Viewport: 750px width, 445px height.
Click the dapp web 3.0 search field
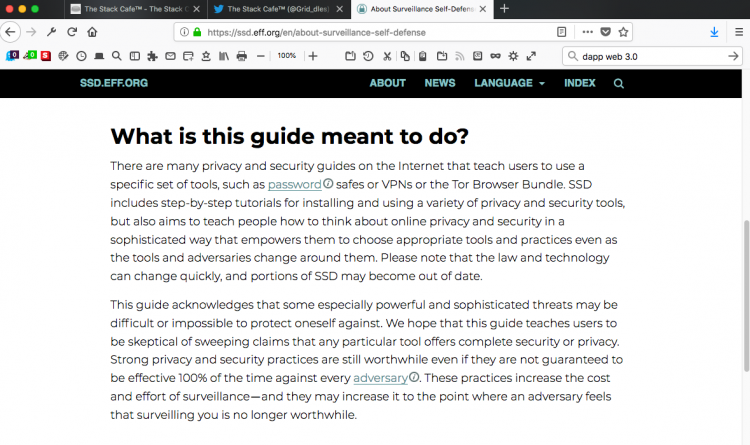pyautogui.click(x=652, y=56)
